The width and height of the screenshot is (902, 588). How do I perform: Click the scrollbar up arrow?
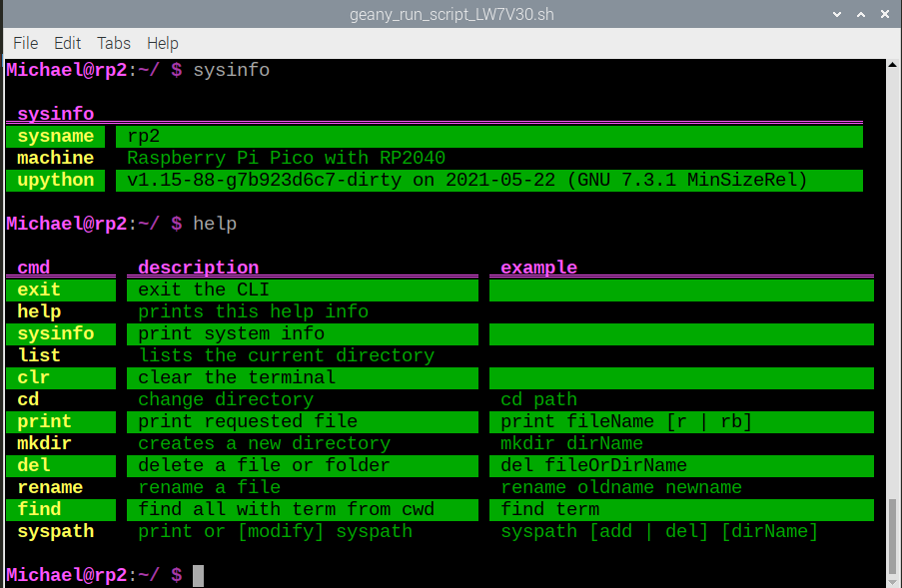click(x=892, y=64)
